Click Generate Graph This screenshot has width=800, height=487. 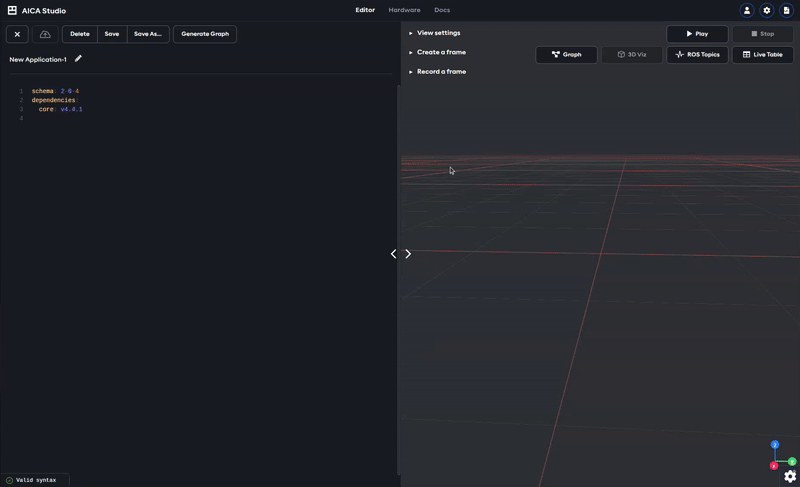pyautogui.click(x=205, y=34)
